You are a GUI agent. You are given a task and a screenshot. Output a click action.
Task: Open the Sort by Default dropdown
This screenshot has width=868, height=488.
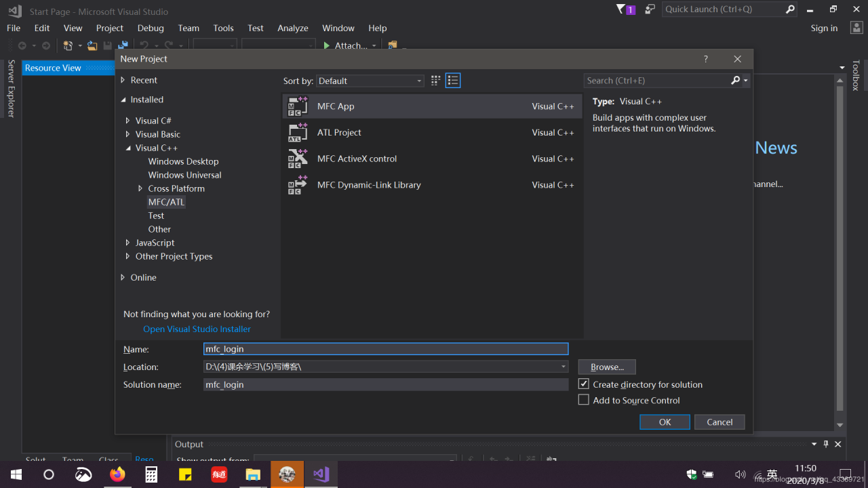click(x=370, y=81)
